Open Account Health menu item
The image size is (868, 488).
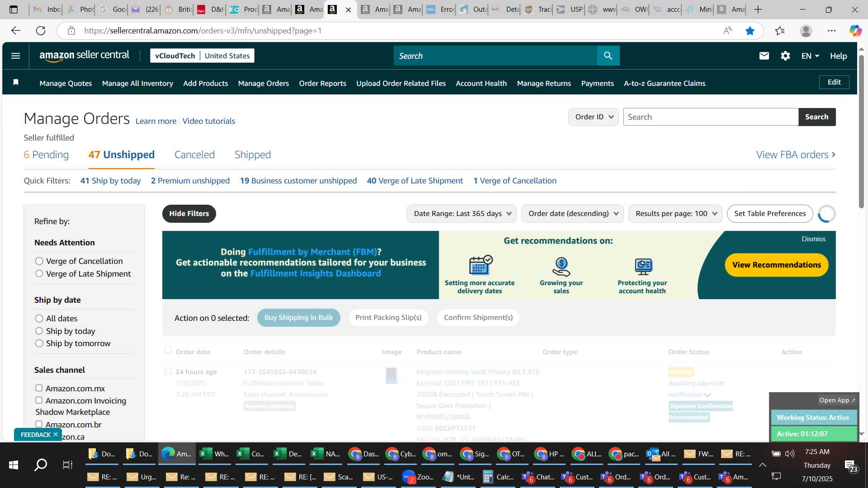[x=481, y=84]
